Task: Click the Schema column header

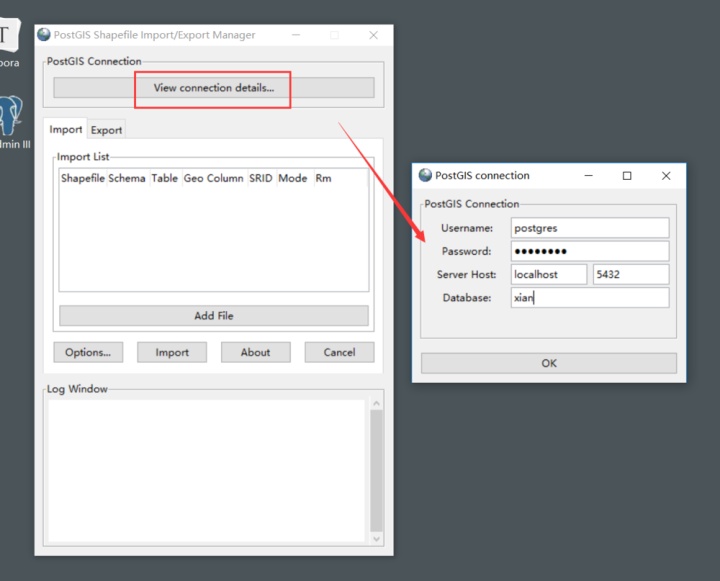Action: coord(127,178)
